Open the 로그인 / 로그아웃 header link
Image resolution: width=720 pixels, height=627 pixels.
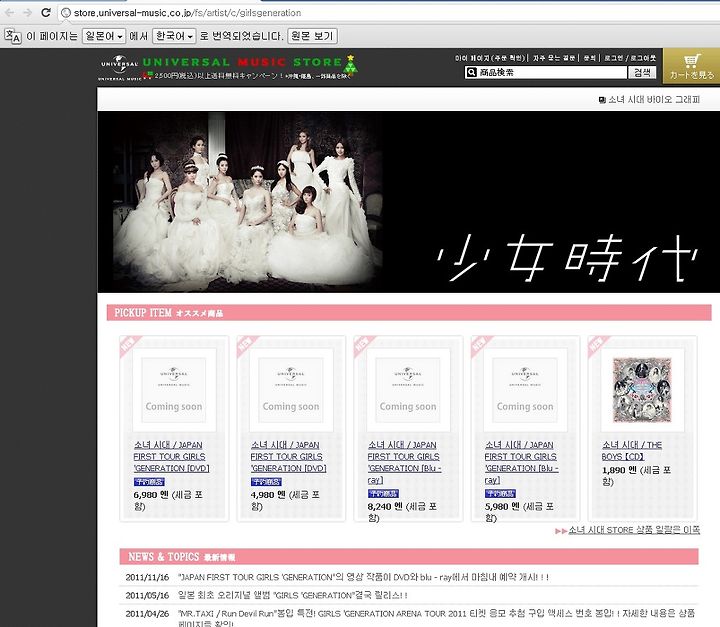630,58
